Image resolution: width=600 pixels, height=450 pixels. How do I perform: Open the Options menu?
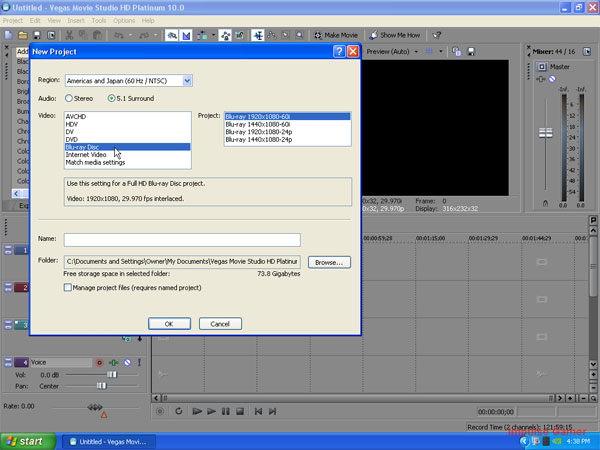click(x=124, y=21)
